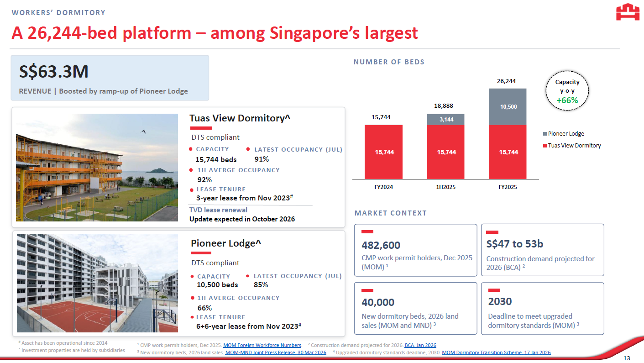
Task: Click the "FY2024" axis label
Action: coord(383,187)
